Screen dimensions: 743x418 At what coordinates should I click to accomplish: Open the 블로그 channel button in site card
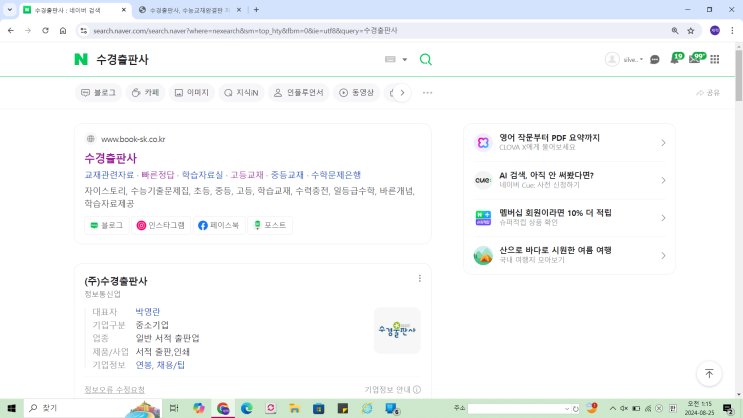click(107, 225)
